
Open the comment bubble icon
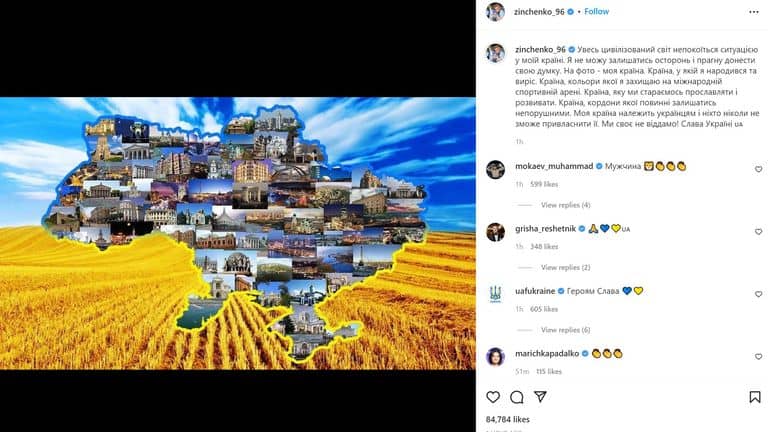(517, 397)
